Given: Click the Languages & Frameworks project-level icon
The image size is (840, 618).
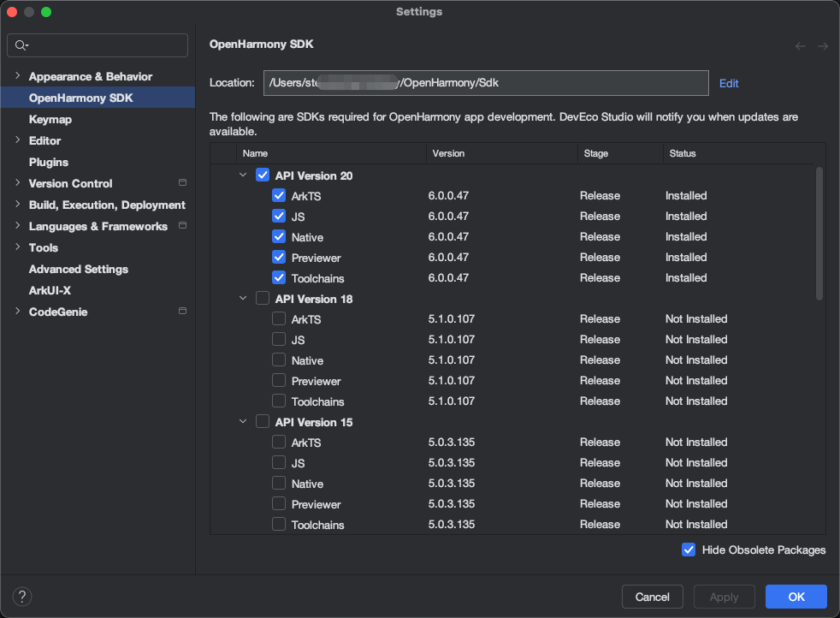Looking at the screenshot, I should [x=182, y=226].
